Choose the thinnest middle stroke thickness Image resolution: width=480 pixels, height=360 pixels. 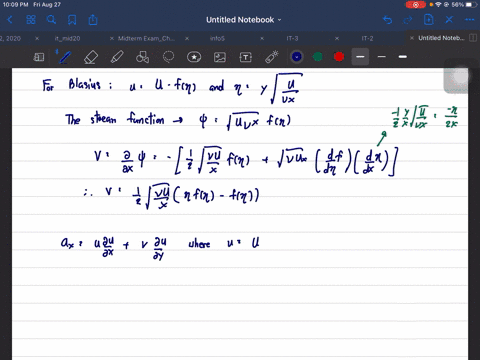pos(382,57)
